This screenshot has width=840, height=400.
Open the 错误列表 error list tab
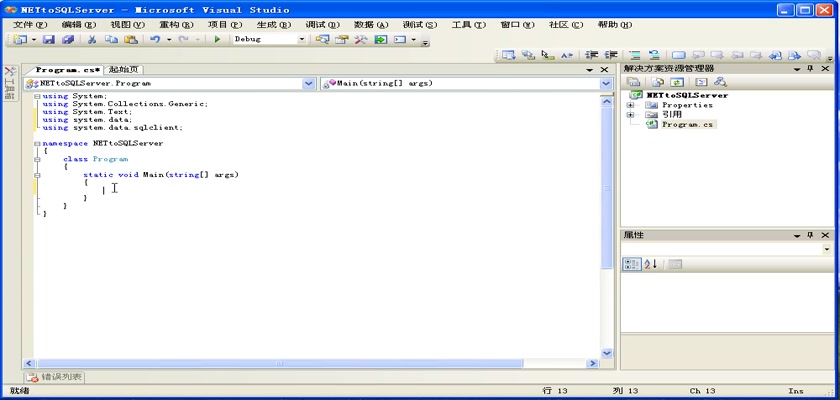click(x=55, y=377)
